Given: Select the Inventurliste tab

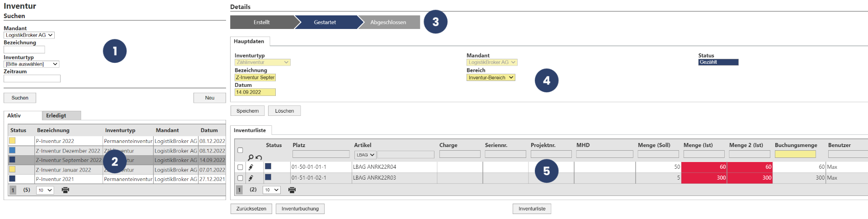Looking at the screenshot, I should coord(250,130).
